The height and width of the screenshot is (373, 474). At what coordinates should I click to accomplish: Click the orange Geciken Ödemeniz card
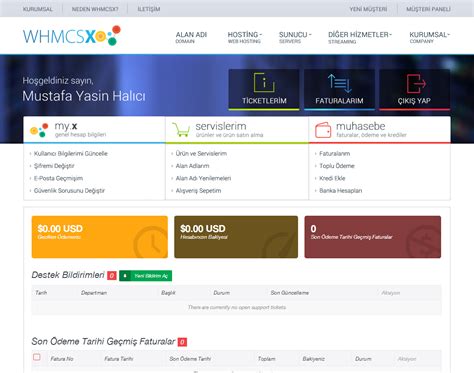100,237
